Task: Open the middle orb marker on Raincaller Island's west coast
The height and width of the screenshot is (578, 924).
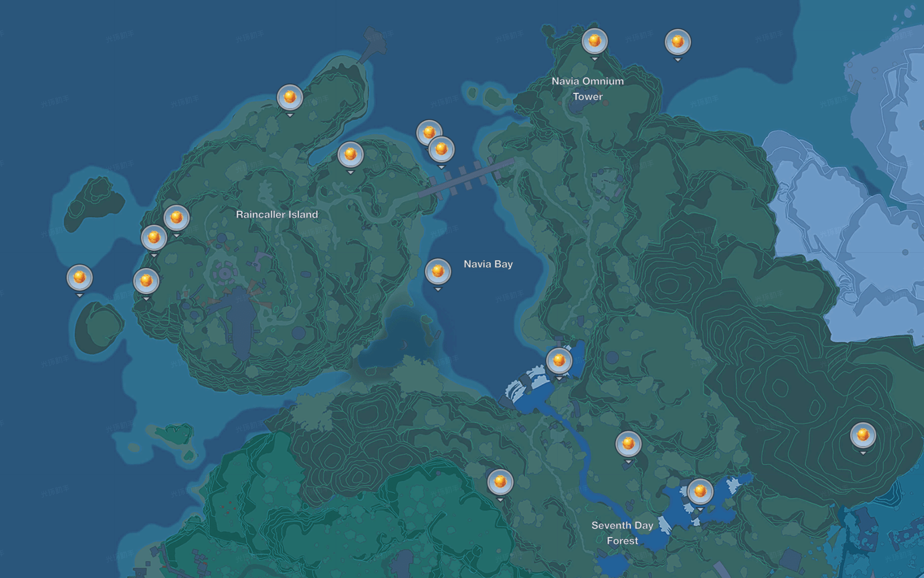Action: [x=154, y=238]
